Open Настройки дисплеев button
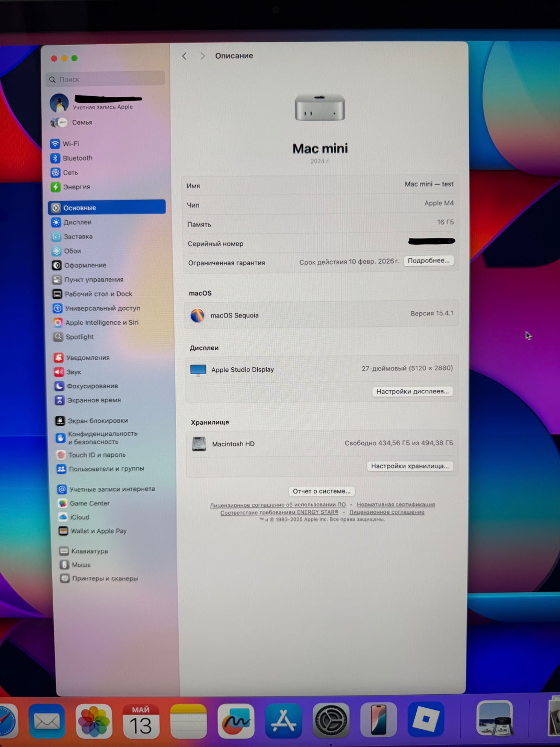Viewport: 560px width, 747px height. tap(412, 391)
